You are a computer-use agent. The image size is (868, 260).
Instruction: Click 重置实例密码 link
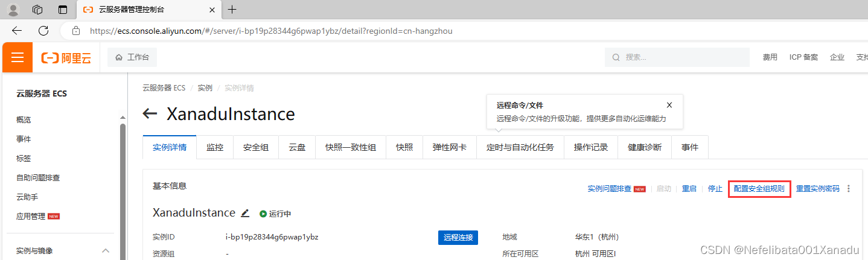(x=818, y=189)
